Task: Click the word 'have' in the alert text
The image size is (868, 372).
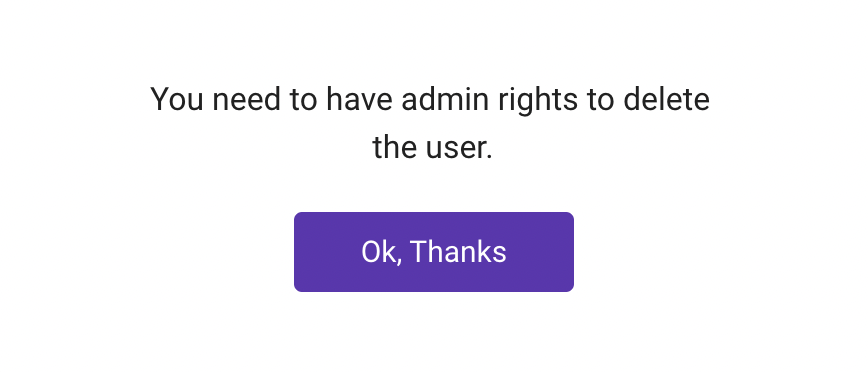Action: coord(359,100)
